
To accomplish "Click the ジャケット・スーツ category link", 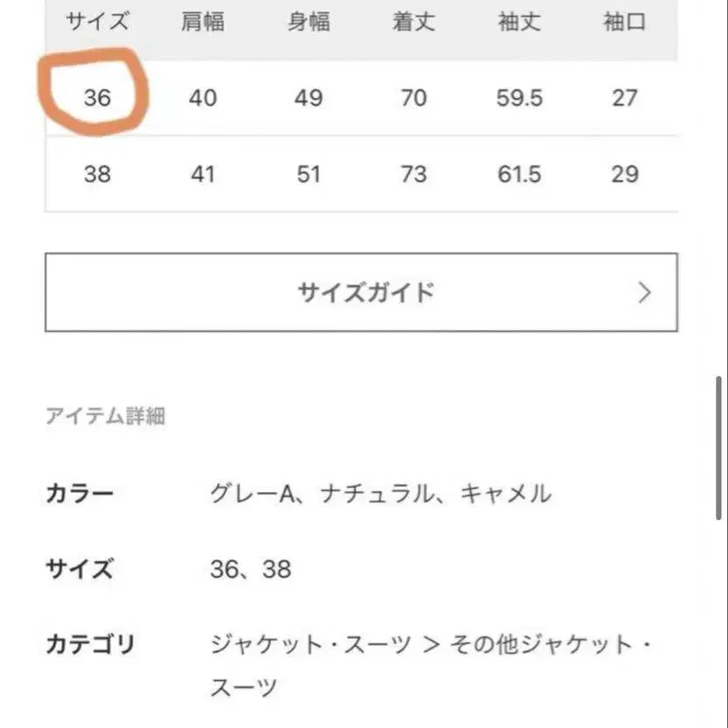I will 310,646.
